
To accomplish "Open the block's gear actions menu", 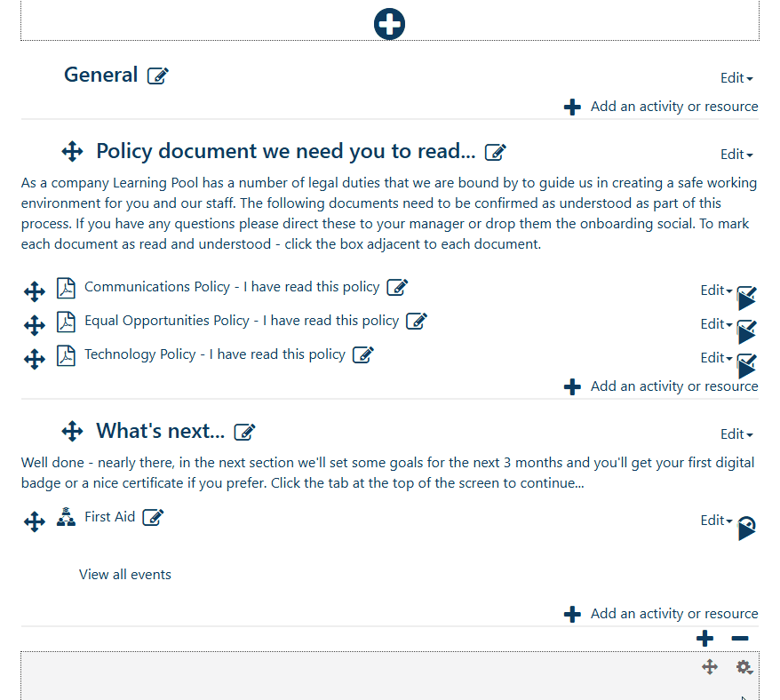I will coord(744,667).
